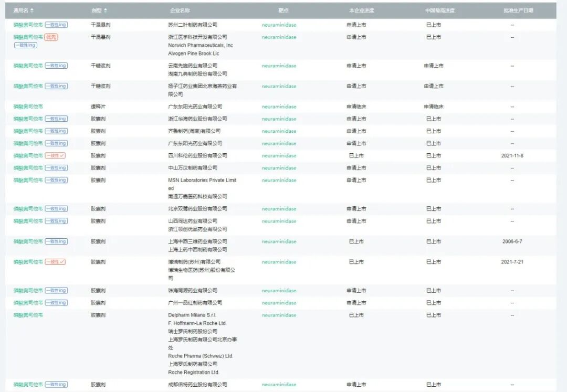Click 一致性ing badge in 北京双鹭药业 row
Image resolution: width=567 pixels, height=392 pixels.
(x=56, y=208)
